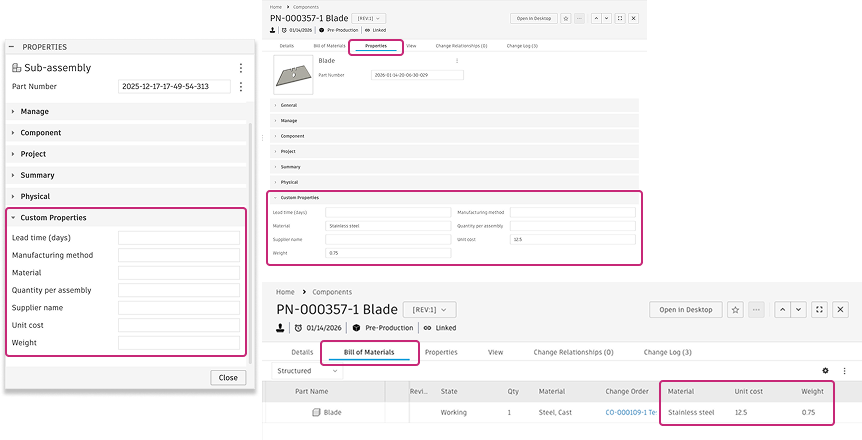The height and width of the screenshot is (440, 862).
Task: Click the up arrow in the Bill of Materials page header
Action: tap(782, 310)
